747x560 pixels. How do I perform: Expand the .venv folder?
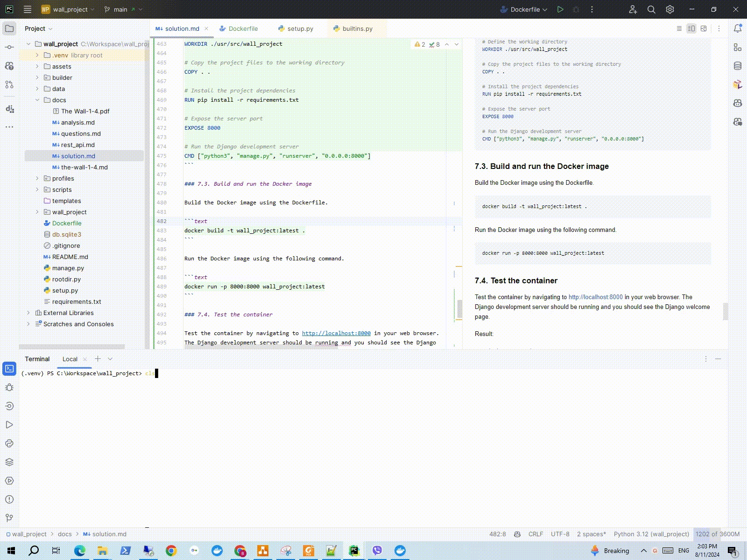click(x=37, y=55)
